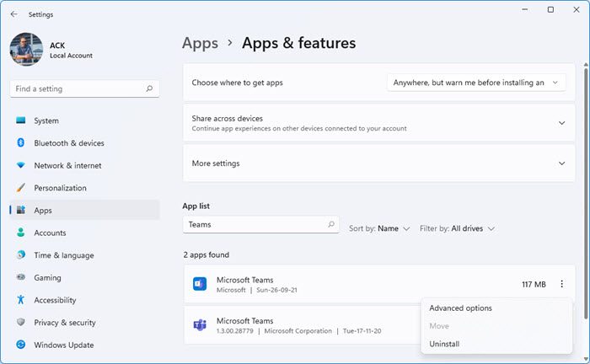Select Privacy & security shield icon

coord(21,323)
